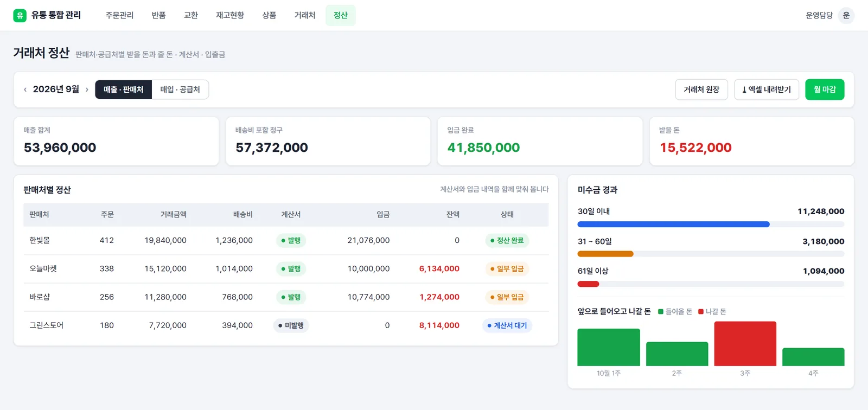Click the 받을 돈 15,522,000 value

695,148
